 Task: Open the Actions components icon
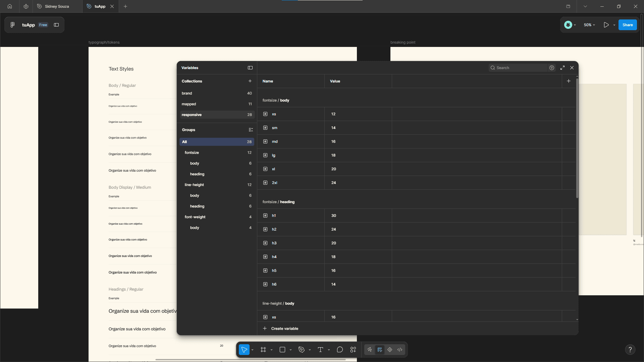353,350
